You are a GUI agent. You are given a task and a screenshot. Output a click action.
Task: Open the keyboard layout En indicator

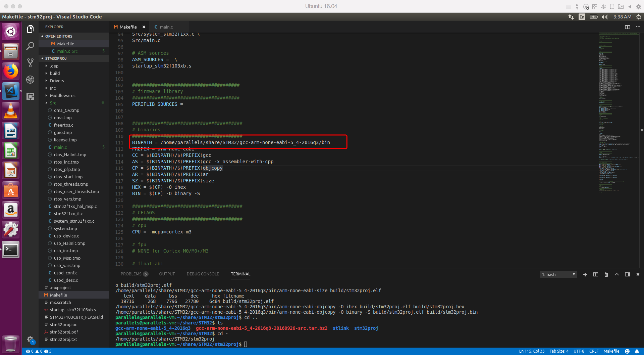click(582, 17)
